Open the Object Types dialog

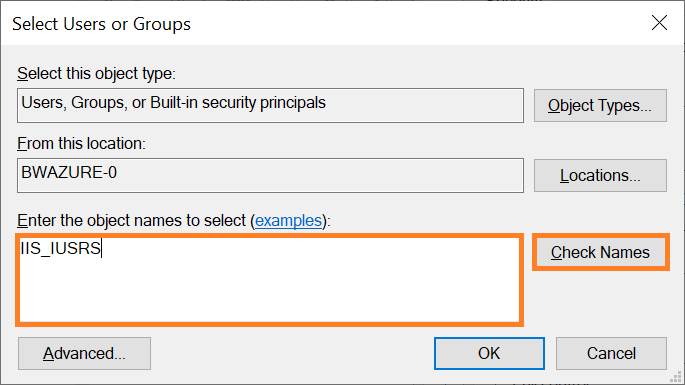(x=600, y=106)
